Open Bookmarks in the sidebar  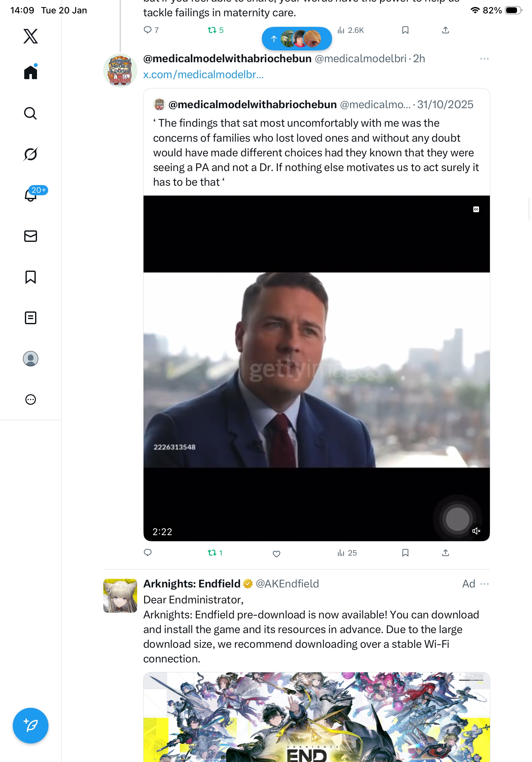pos(31,277)
